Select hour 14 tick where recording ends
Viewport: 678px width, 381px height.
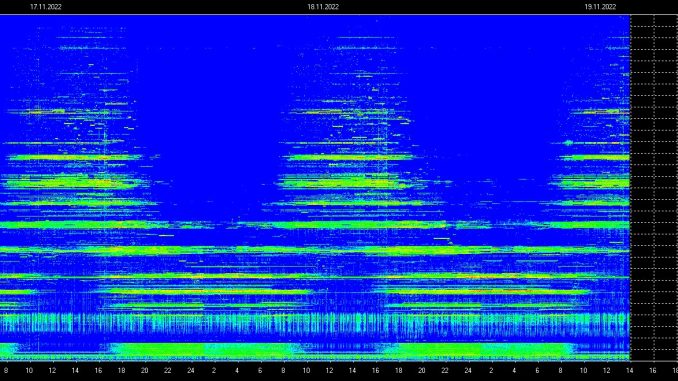630,371
